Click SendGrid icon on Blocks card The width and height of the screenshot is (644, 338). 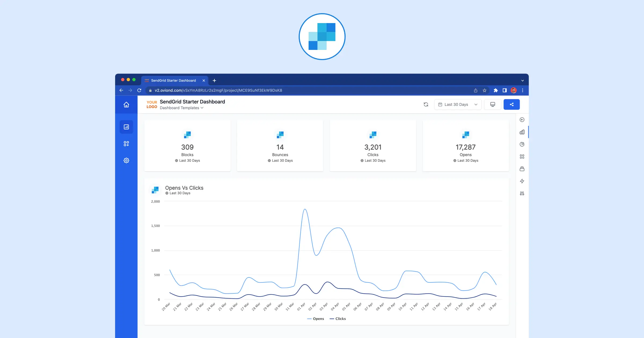click(x=187, y=135)
